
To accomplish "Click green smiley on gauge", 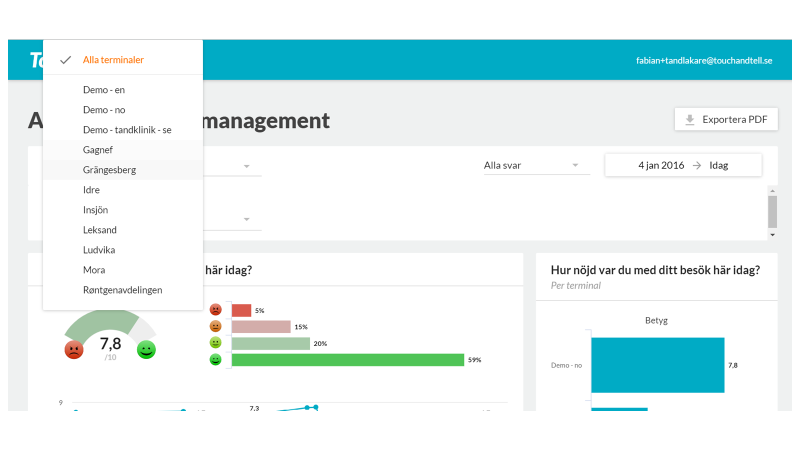I will click(x=146, y=349).
